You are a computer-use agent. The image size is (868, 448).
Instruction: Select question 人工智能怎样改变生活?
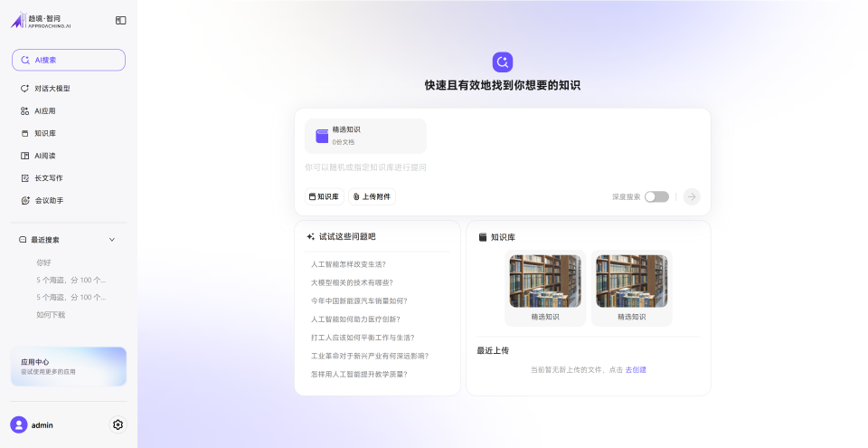pyautogui.click(x=349, y=264)
